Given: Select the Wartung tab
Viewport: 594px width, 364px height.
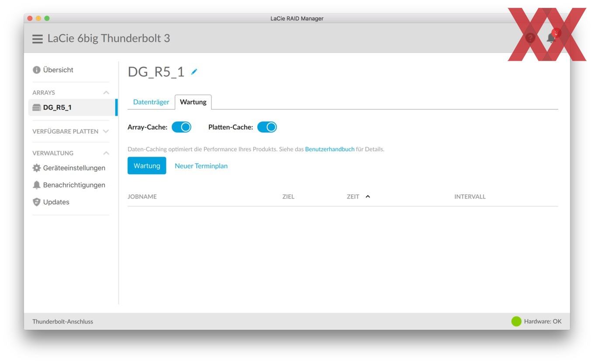Looking at the screenshot, I should click(193, 102).
